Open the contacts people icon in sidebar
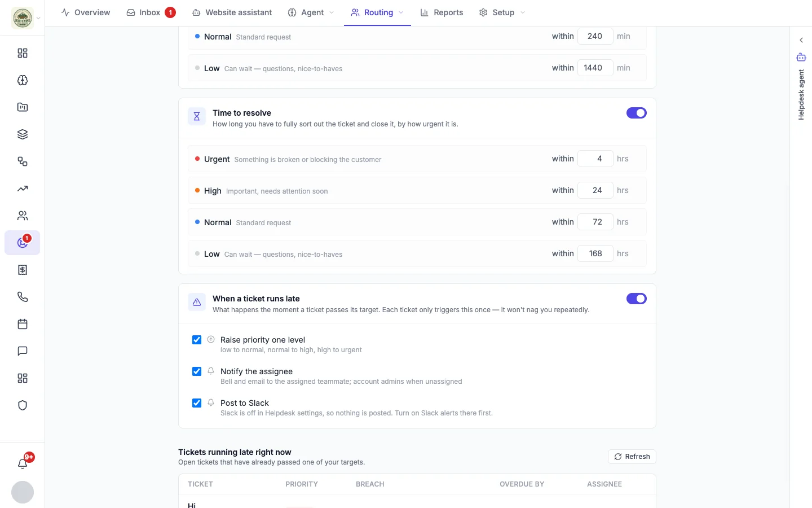The image size is (812, 508). [x=23, y=216]
